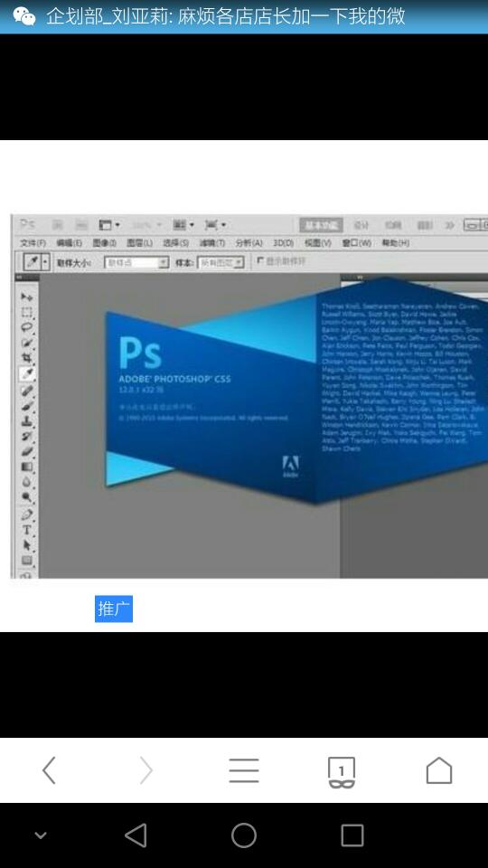Collapse the toolbar panel via its top grip
Viewport: 488px width, 868px height.
tap(26, 278)
